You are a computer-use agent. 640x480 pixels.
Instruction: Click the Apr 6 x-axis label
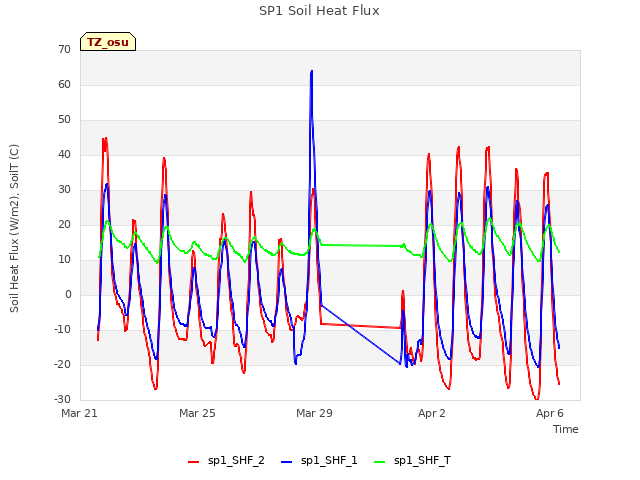(549, 413)
